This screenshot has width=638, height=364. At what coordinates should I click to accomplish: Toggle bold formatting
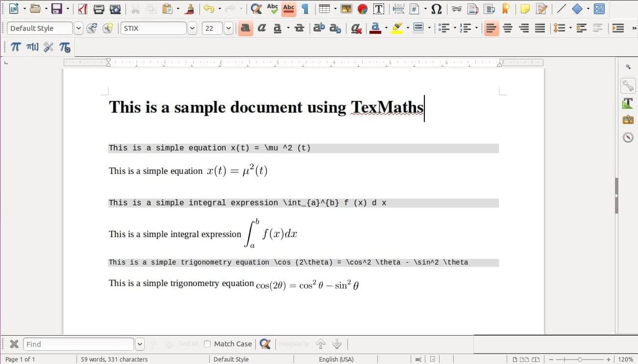[x=245, y=28]
